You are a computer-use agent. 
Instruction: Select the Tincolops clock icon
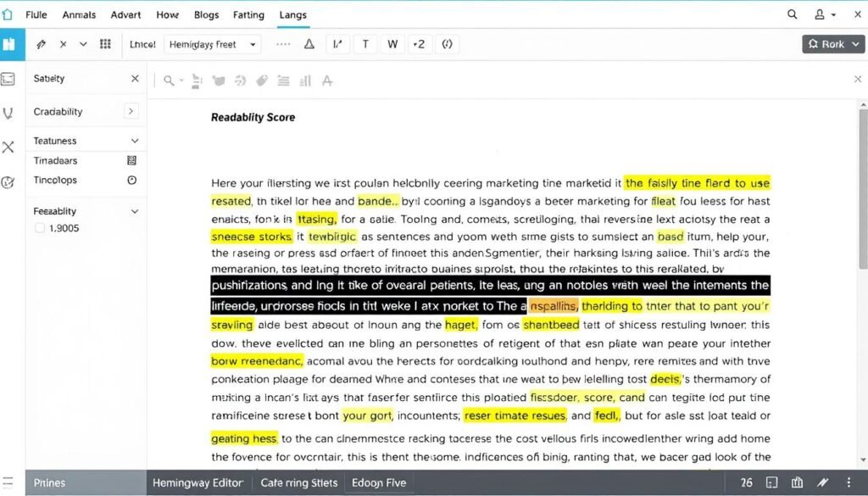[132, 181]
